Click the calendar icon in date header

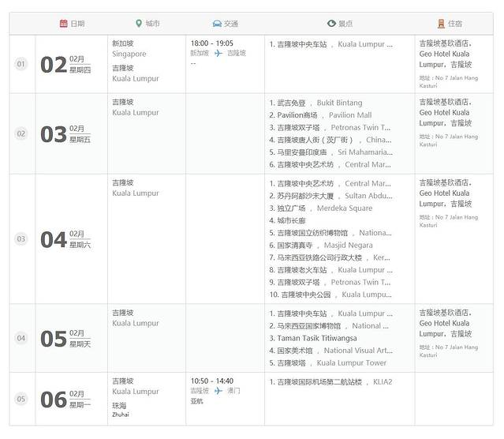[x=64, y=24]
